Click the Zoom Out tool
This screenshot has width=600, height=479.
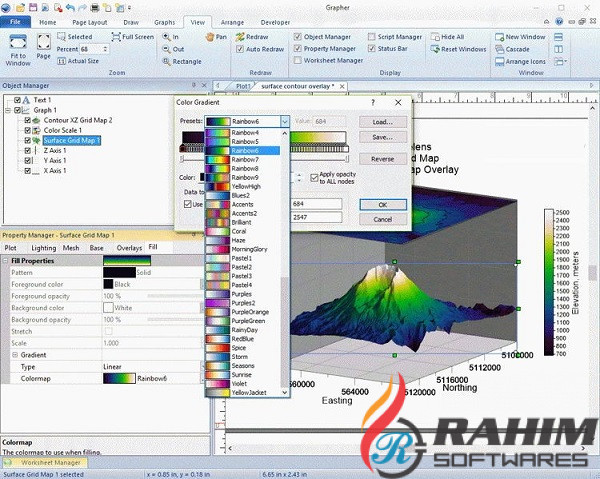pos(173,49)
